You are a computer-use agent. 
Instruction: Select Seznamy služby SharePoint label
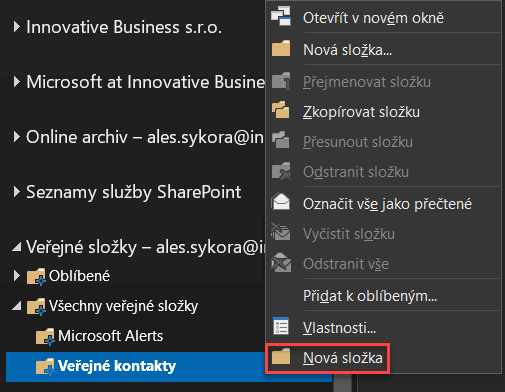134,192
